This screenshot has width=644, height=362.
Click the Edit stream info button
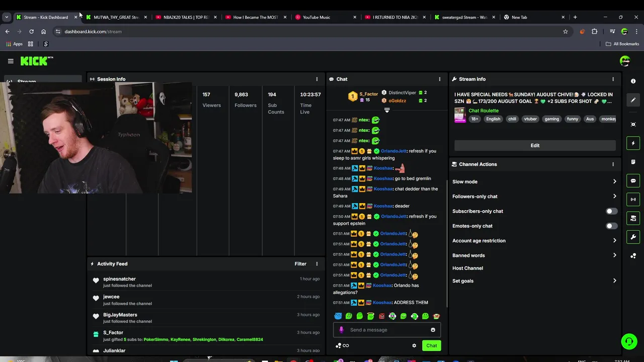click(535, 145)
